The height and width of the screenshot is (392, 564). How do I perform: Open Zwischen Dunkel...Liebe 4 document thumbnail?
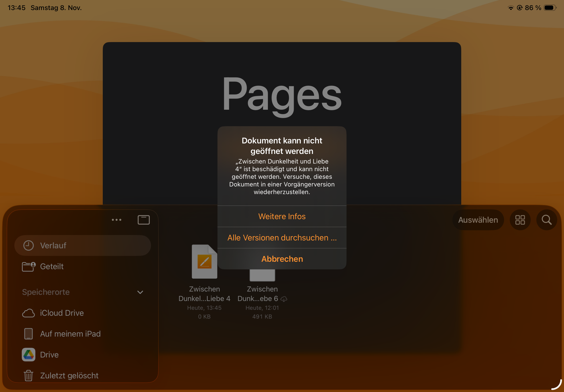[204, 261]
